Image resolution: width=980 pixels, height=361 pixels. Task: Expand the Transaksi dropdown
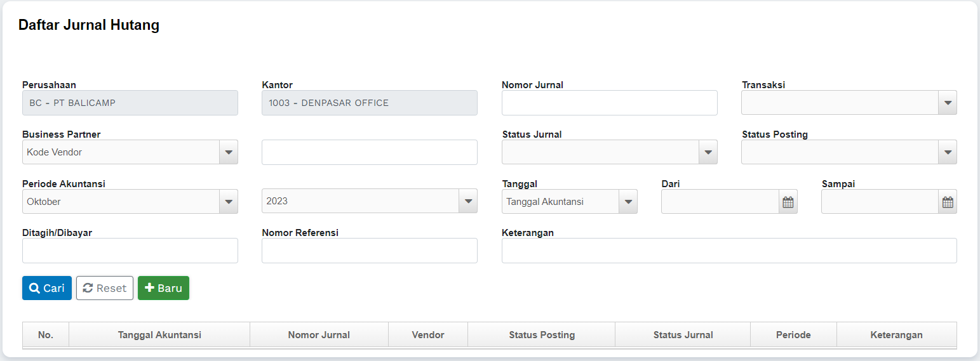pyautogui.click(x=947, y=103)
